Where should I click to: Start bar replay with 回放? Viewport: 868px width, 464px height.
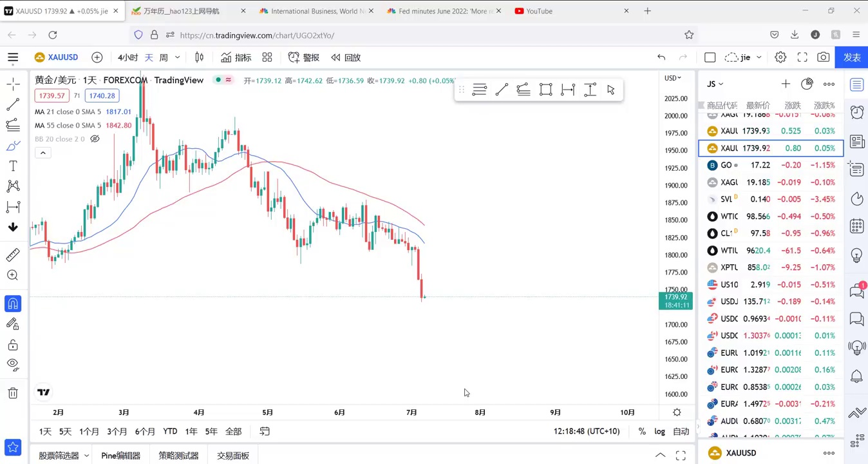click(x=346, y=57)
